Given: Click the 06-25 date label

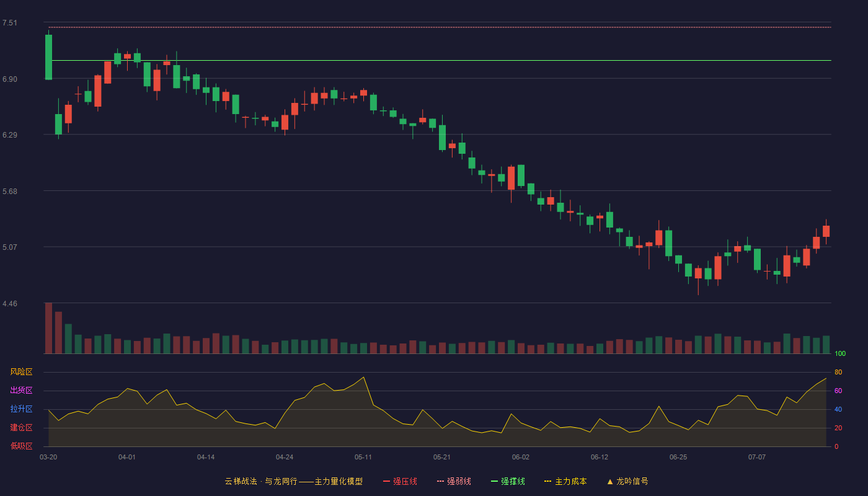Looking at the screenshot, I should click(678, 457).
